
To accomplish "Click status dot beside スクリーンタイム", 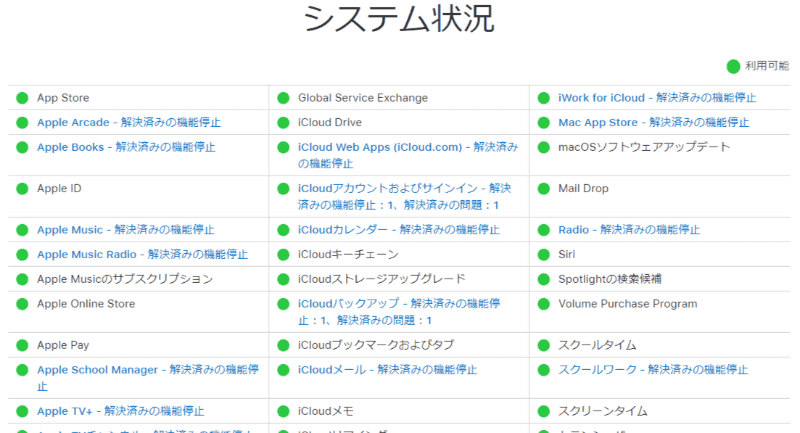I will [x=544, y=411].
